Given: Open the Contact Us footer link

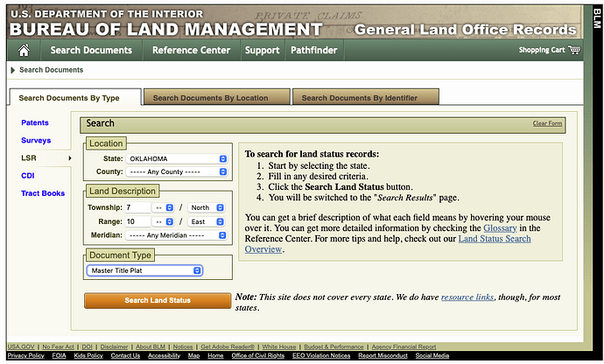Looking at the screenshot, I should [x=125, y=356].
